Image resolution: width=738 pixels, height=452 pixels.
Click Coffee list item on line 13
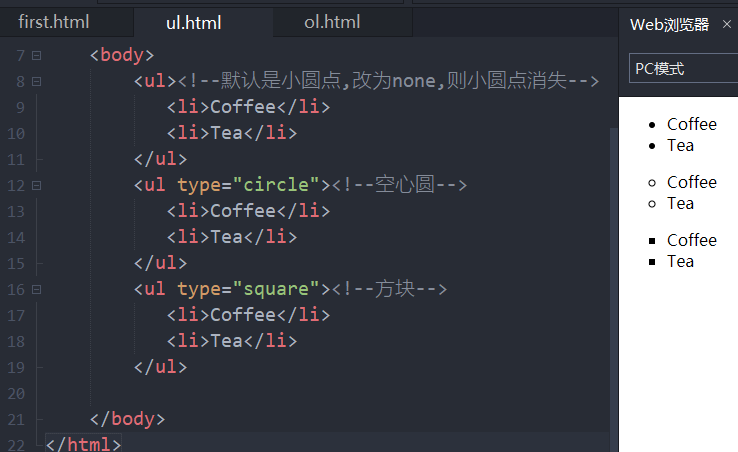249,211
